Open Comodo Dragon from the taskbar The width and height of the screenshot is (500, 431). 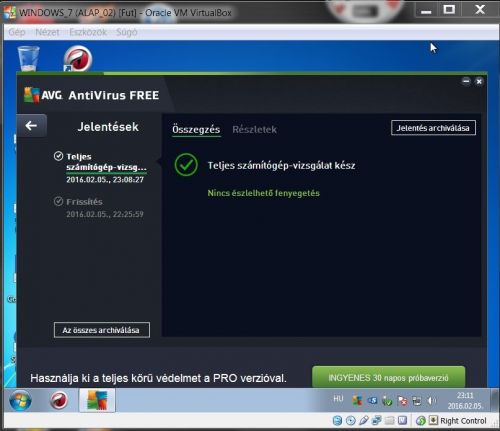point(59,400)
